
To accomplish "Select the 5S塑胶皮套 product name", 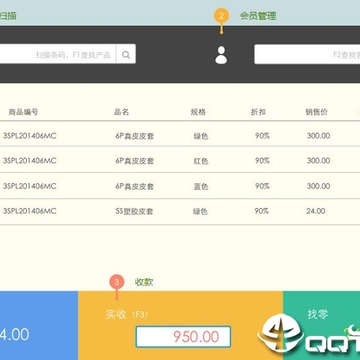I will [x=134, y=211].
